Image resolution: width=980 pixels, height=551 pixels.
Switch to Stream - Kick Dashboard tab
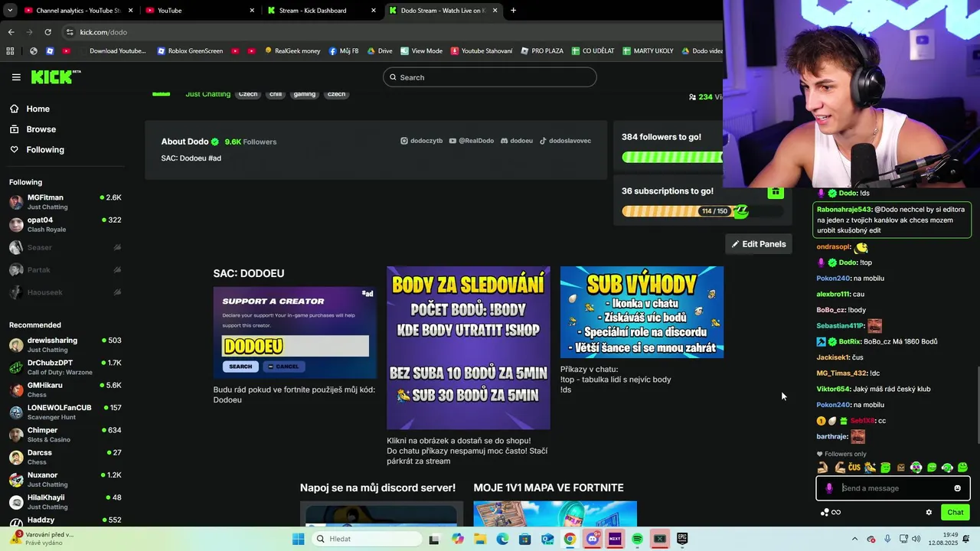(x=322, y=11)
